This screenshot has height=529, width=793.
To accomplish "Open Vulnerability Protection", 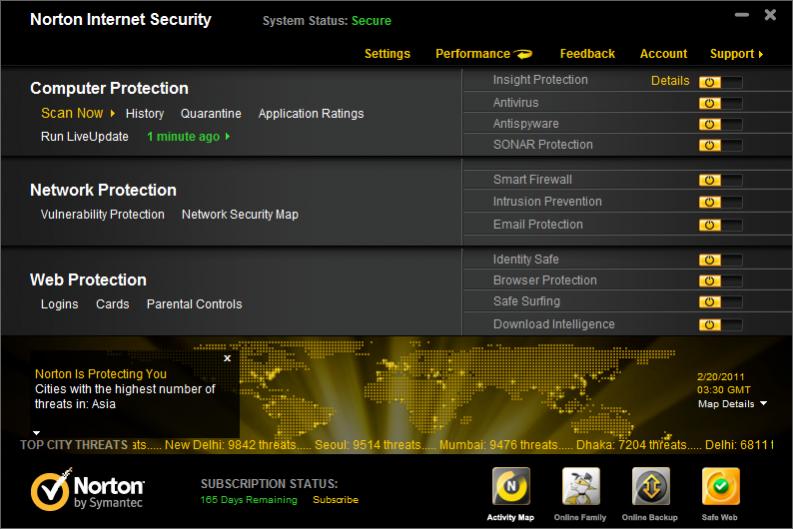I will (103, 214).
